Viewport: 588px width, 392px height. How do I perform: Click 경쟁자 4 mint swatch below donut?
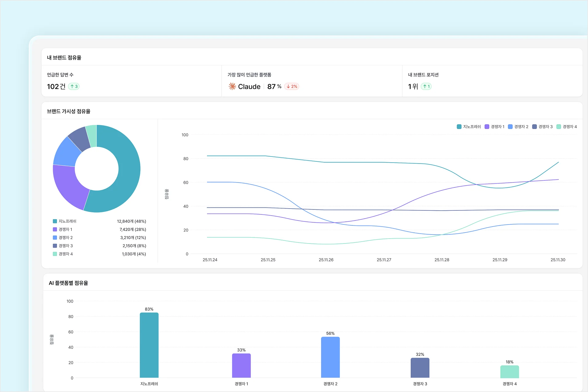tap(55, 254)
